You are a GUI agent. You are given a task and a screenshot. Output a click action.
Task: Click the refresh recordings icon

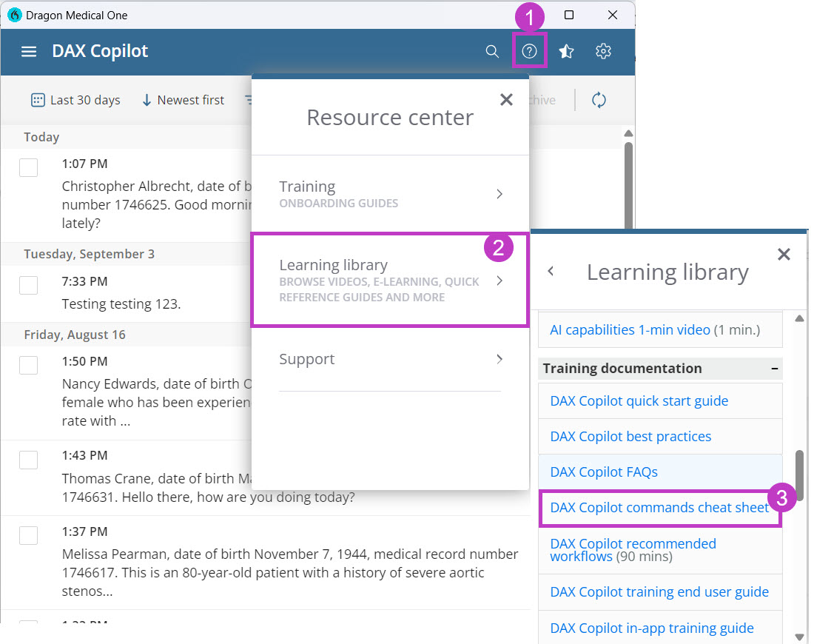click(599, 100)
